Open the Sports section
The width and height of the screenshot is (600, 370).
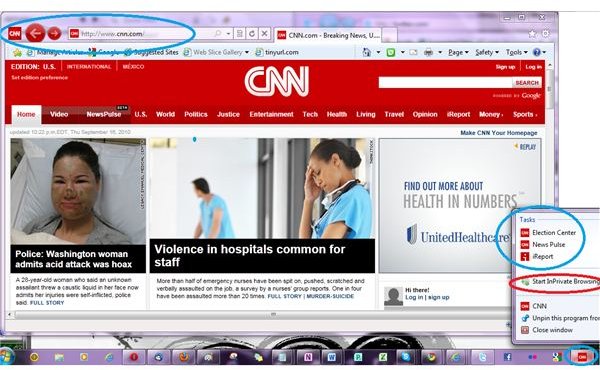point(525,114)
